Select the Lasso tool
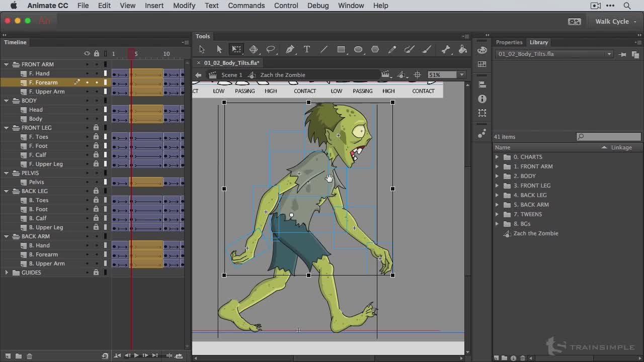The height and width of the screenshot is (362, 644). (271, 49)
